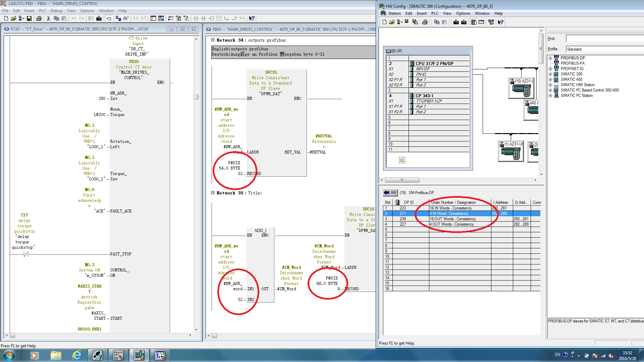The width and height of the screenshot is (644, 362).
Task: Insert normally open contact from LAD toolbar
Action: click(x=196, y=18)
